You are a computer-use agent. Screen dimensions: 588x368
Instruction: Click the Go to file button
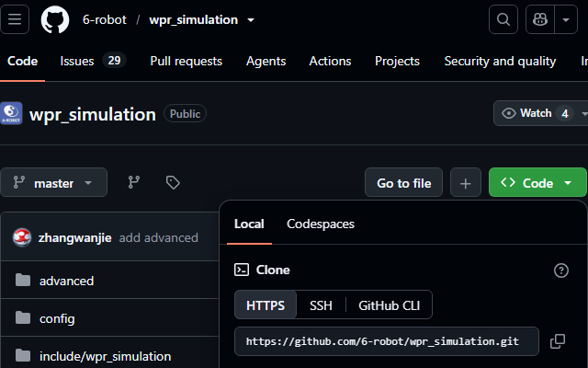[403, 183]
